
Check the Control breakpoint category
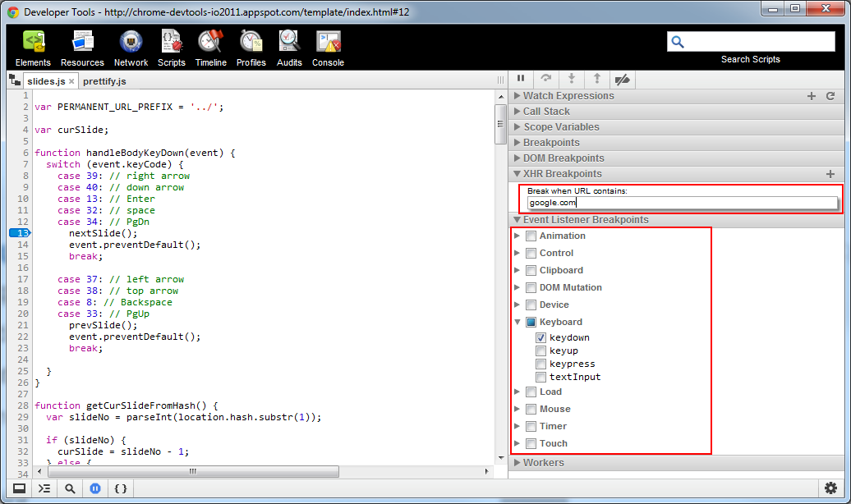531,254
